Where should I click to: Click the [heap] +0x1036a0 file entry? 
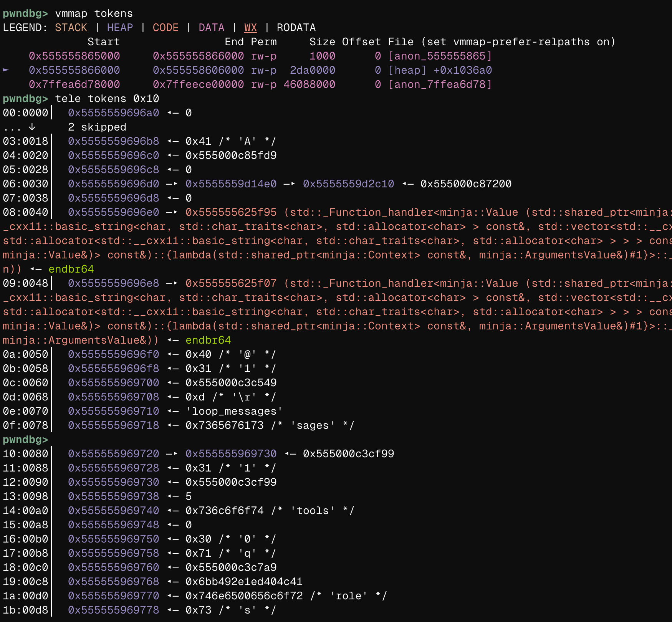440,70
